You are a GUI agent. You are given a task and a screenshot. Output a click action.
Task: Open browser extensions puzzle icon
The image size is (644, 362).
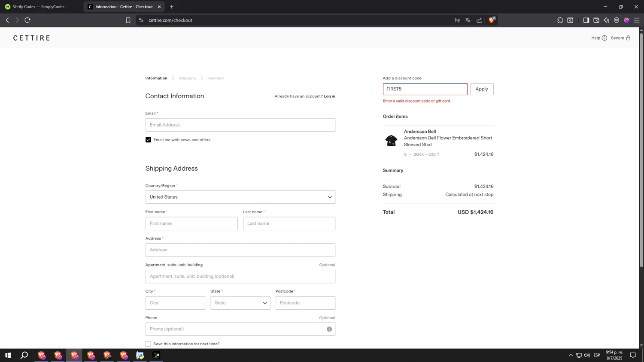pos(560,20)
